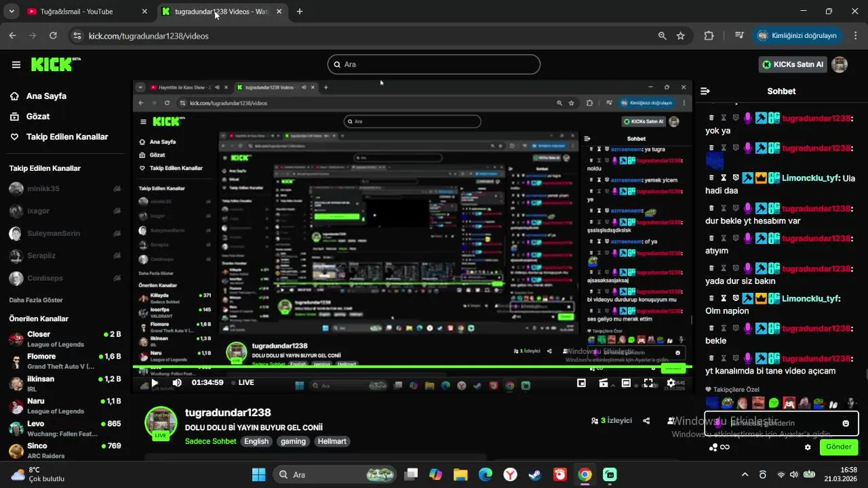Open recommended channel Sinco

tap(65, 451)
